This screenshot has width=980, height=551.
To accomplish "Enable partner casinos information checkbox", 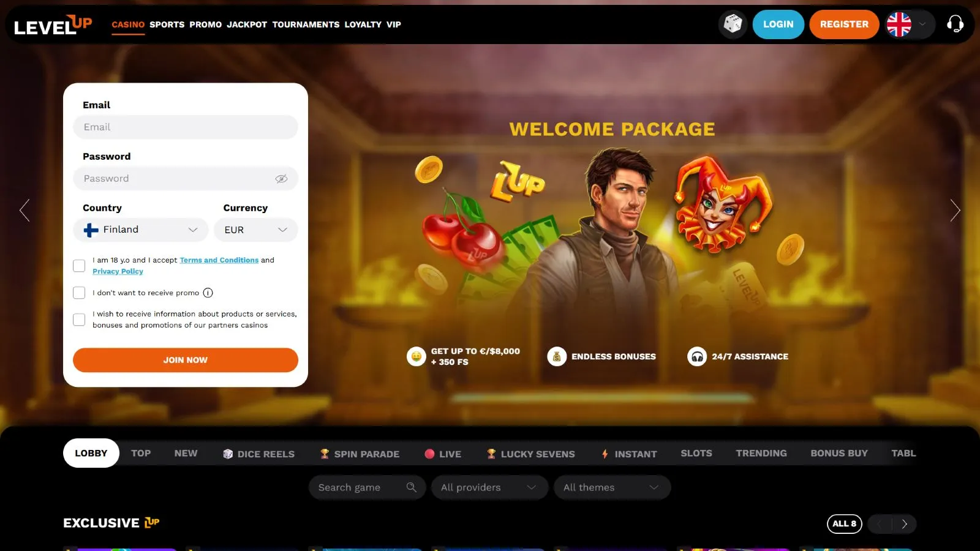I will [79, 320].
